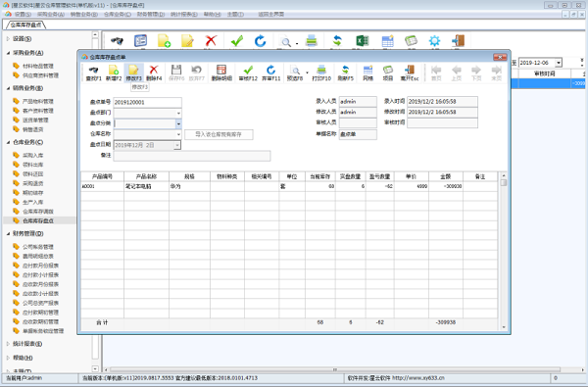Click the binoculars search icon in main toolbar
Viewport: 588px width, 387px height.
pyautogui.click(x=117, y=40)
